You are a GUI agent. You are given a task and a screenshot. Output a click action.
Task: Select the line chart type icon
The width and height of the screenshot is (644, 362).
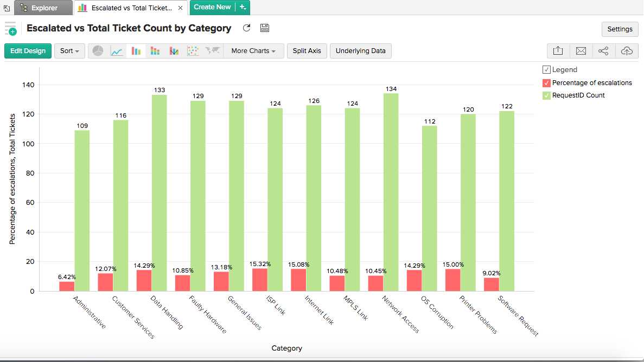pos(117,50)
